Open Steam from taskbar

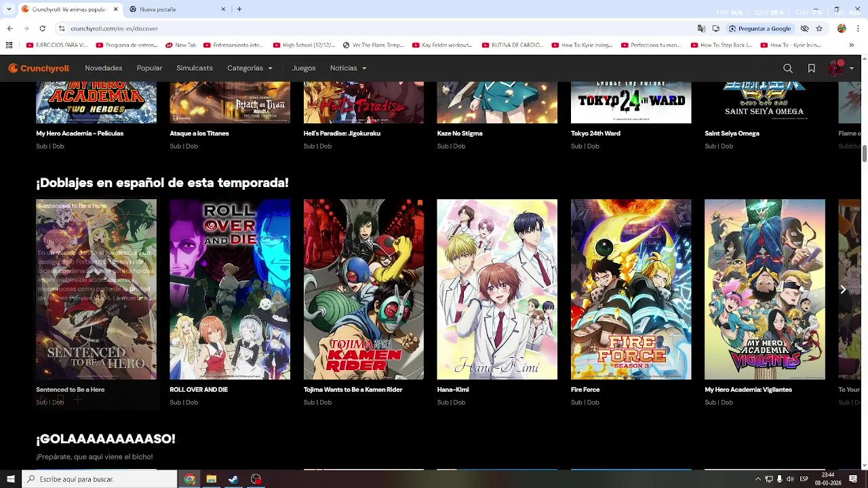(x=233, y=479)
